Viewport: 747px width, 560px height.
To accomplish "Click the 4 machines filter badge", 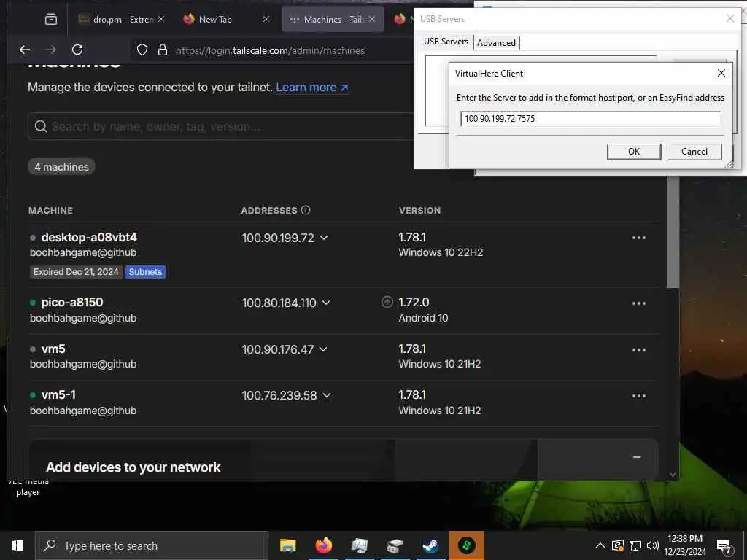I will coord(61,167).
